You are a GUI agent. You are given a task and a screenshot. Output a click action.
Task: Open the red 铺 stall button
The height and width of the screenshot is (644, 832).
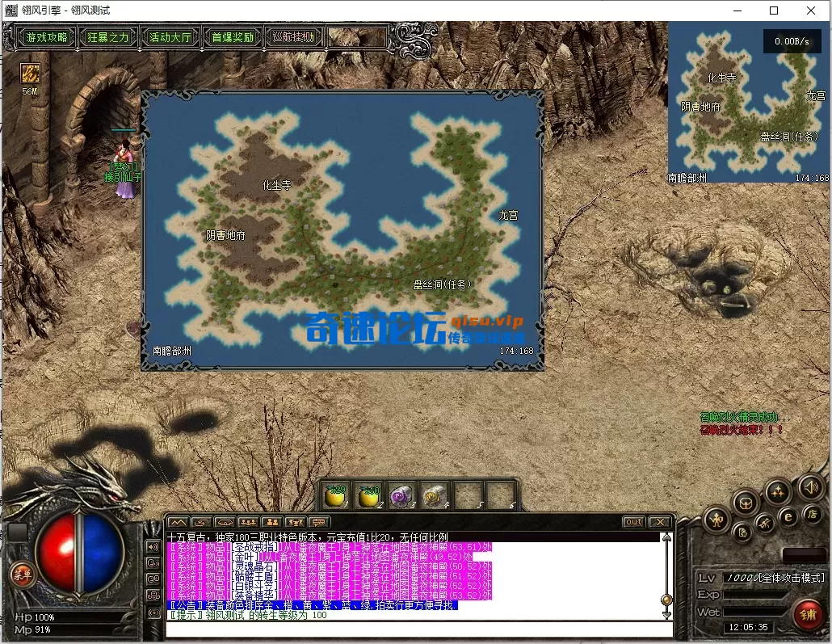tap(808, 614)
